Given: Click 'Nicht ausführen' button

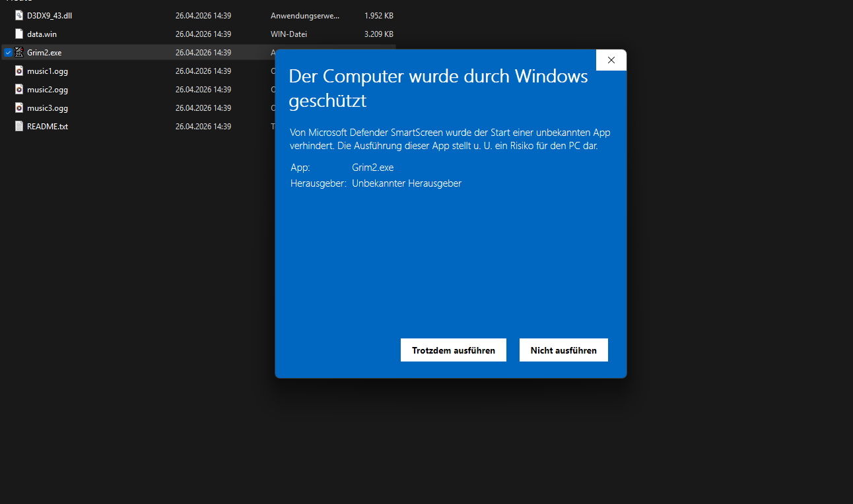Looking at the screenshot, I should point(564,350).
